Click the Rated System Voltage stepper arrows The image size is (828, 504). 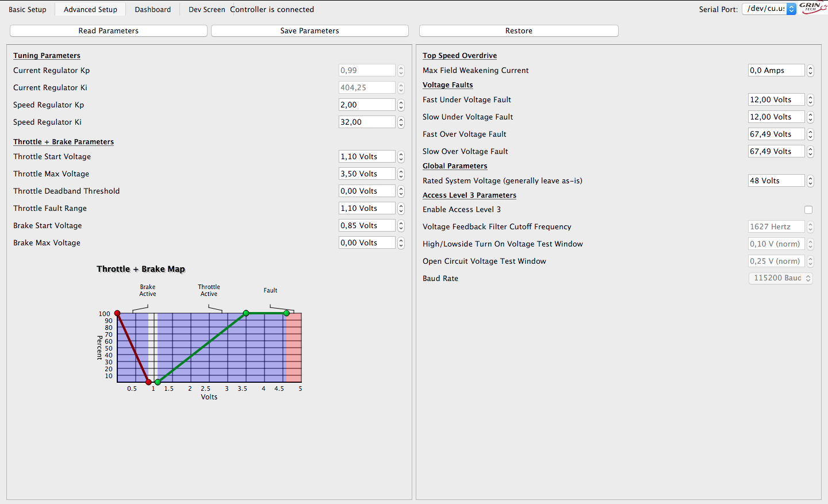[810, 181]
